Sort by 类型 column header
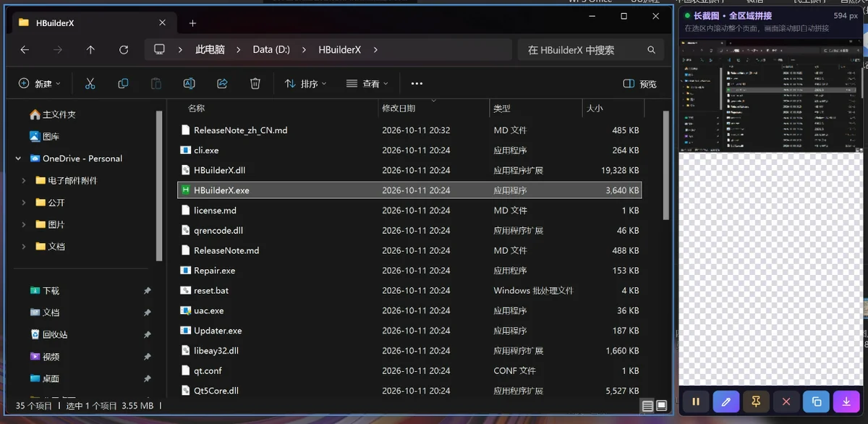 pyautogui.click(x=502, y=109)
